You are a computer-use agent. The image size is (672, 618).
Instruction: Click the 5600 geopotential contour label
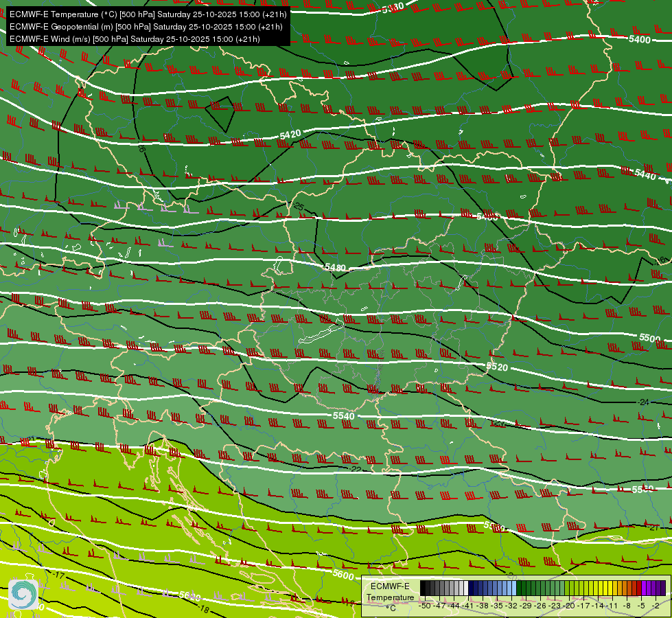click(x=343, y=575)
